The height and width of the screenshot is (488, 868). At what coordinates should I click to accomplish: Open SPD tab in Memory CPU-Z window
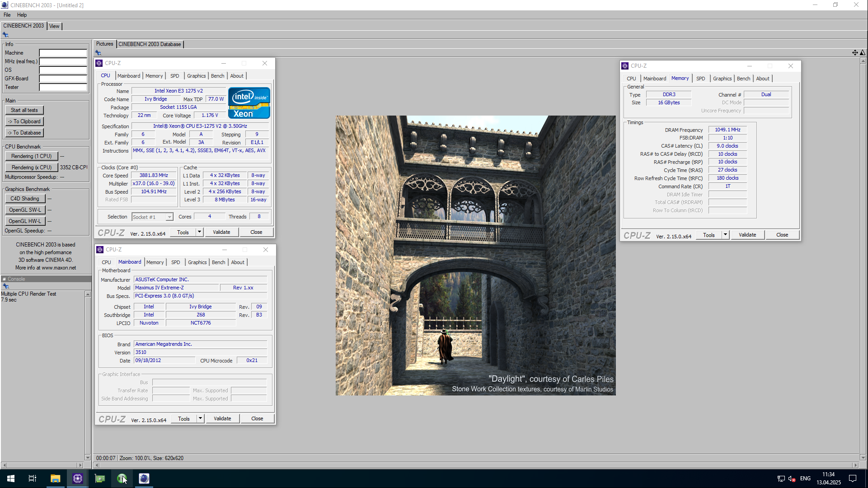click(x=700, y=79)
